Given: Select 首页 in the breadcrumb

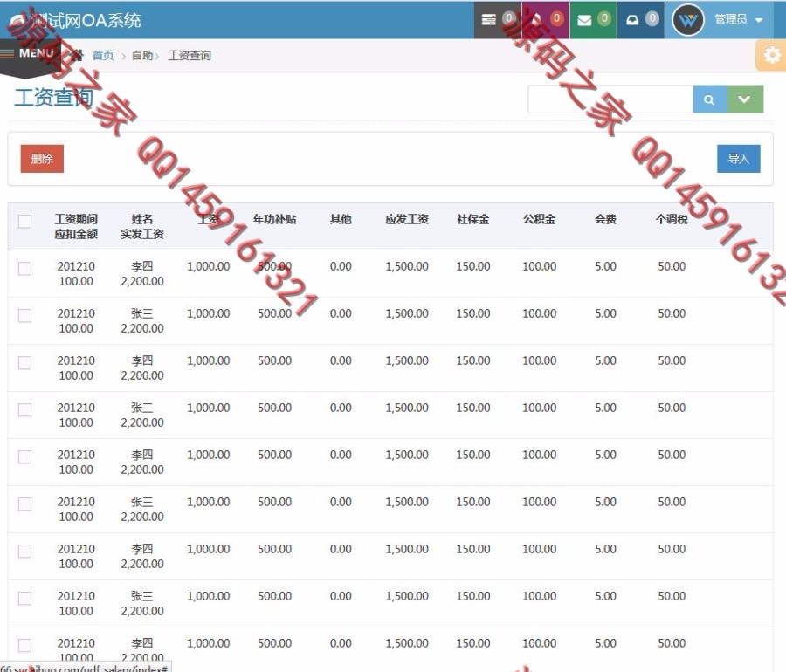Looking at the screenshot, I should (x=103, y=55).
